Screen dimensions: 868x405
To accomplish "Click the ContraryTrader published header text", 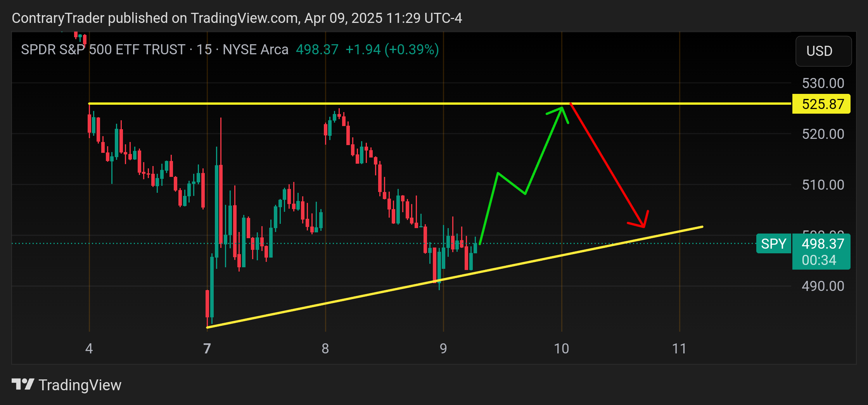I will [237, 18].
